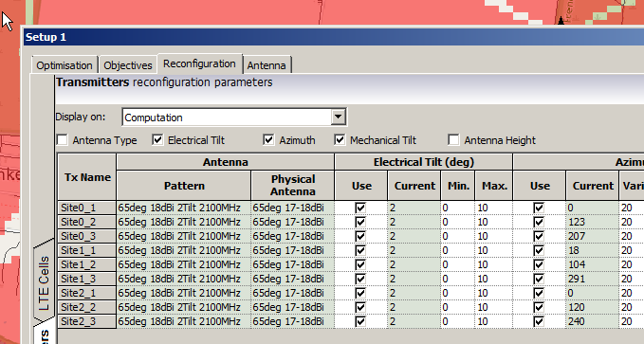Toggle Electrical Tilt Use for Site2_2
Image resolution: width=644 pixels, height=344 pixels.
coord(360,307)
